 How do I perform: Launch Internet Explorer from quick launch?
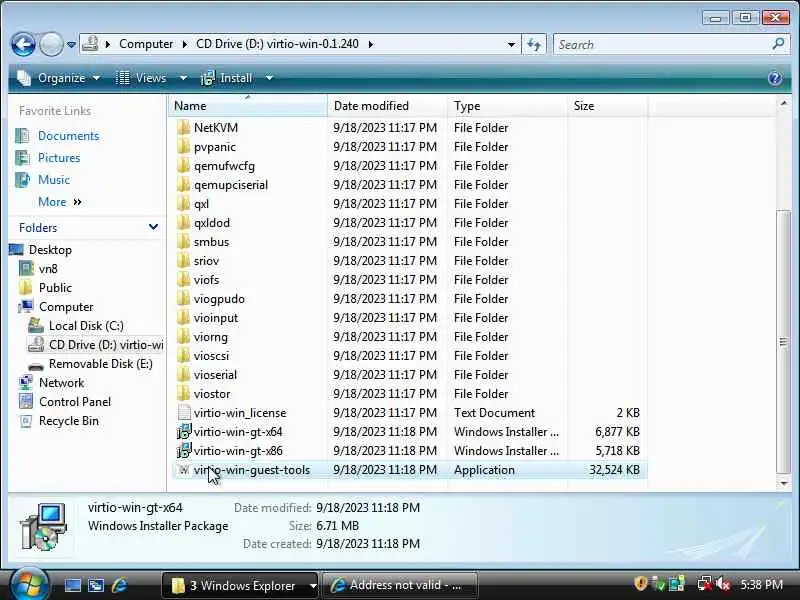pyautogui.click(x=119, y=585)
